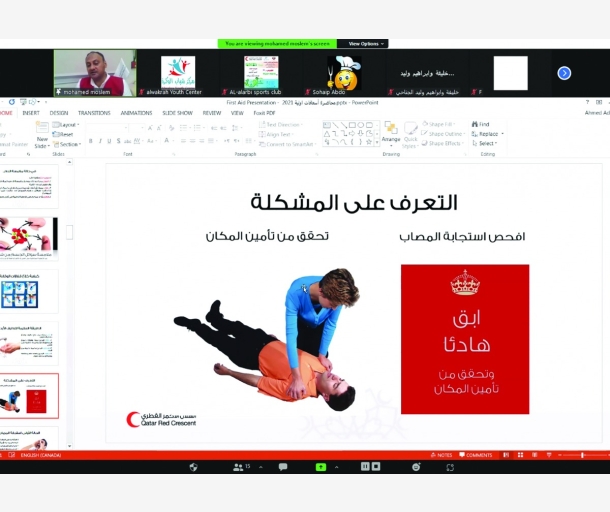Select the Al-alarbi sports club video tile
This screenshot has height=512, width=610.
262,73
